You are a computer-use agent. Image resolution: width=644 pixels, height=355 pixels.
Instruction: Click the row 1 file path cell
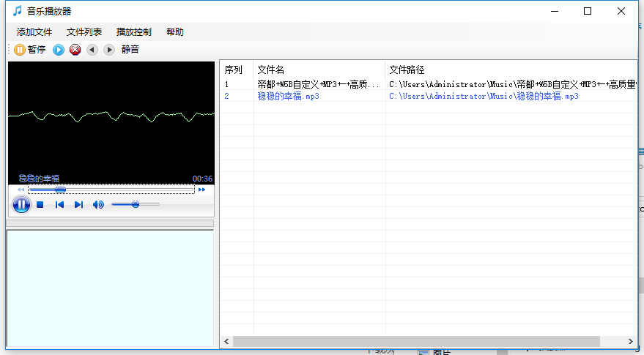pos(512,85)
